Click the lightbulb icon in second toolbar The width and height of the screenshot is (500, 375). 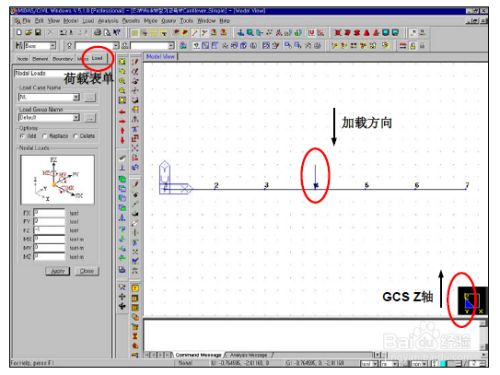coord(69,46)
